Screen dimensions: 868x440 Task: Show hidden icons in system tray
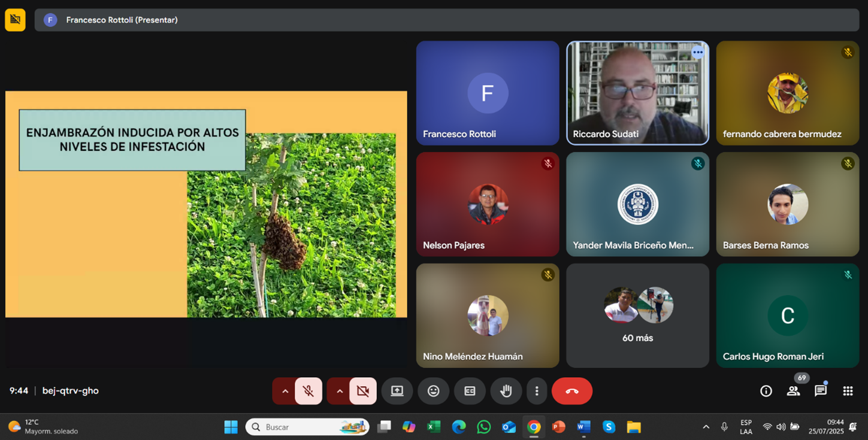[x=706, y=427]
